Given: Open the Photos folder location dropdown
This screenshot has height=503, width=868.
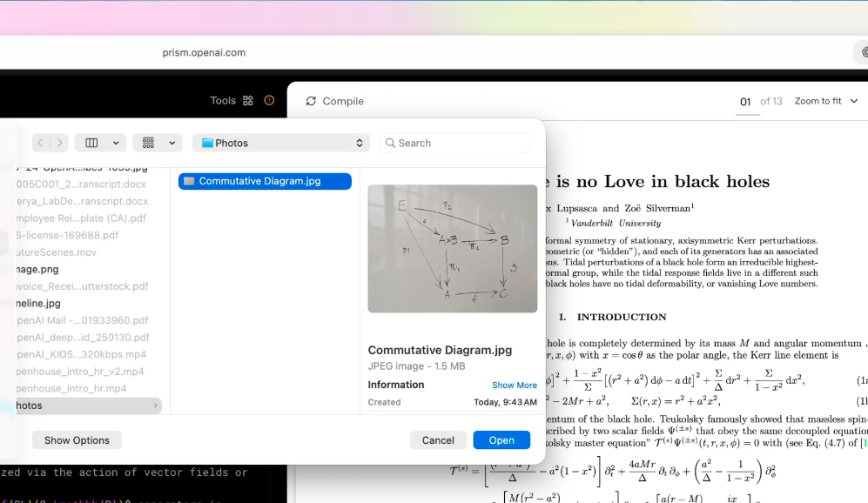Looking at the screenshot, I should click(281, 143).
